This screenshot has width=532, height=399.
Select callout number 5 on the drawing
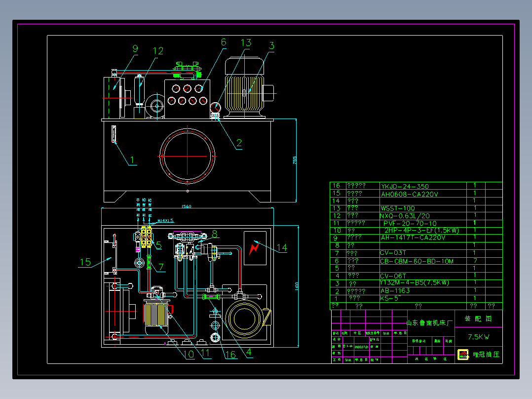pos(159,245)
